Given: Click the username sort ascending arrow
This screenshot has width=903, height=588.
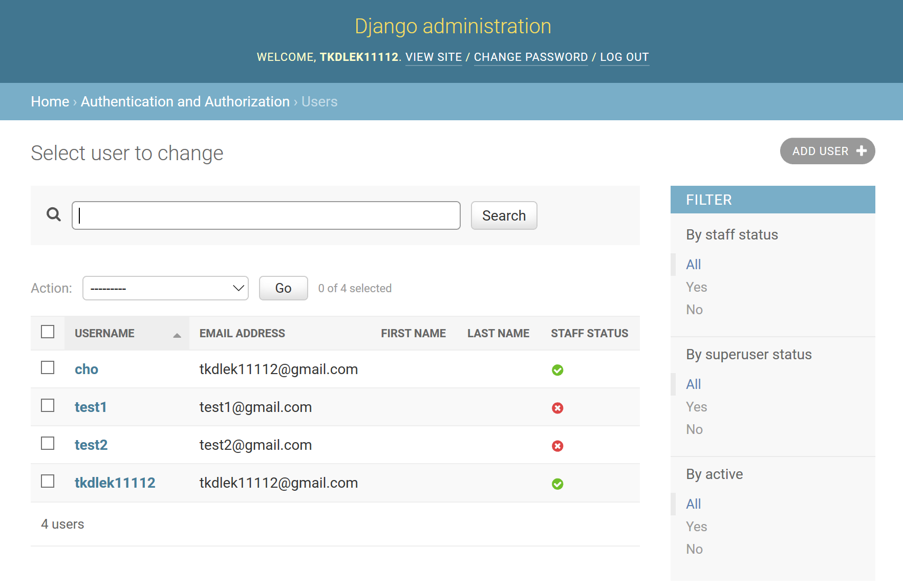Looking at the screenshot, I should point(177,335).
